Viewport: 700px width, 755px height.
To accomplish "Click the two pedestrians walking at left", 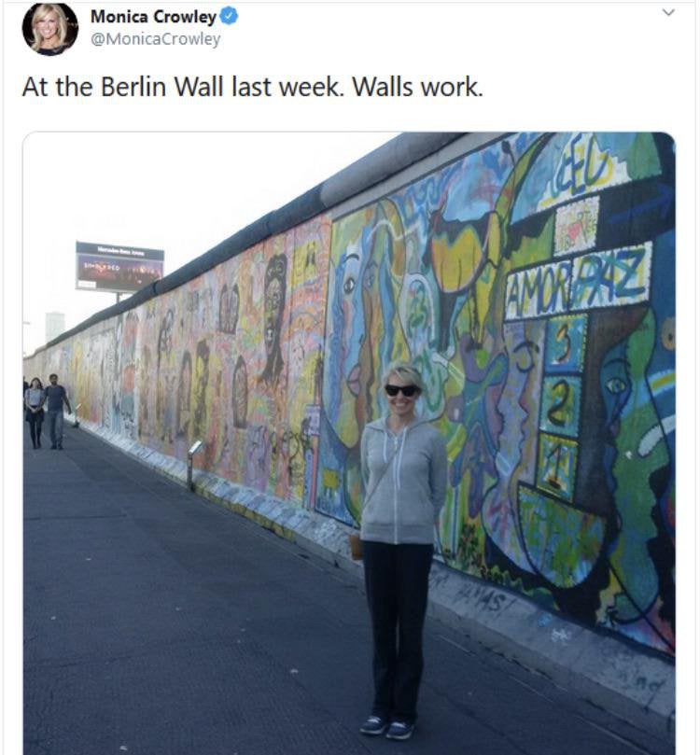I will click(47, 412).
